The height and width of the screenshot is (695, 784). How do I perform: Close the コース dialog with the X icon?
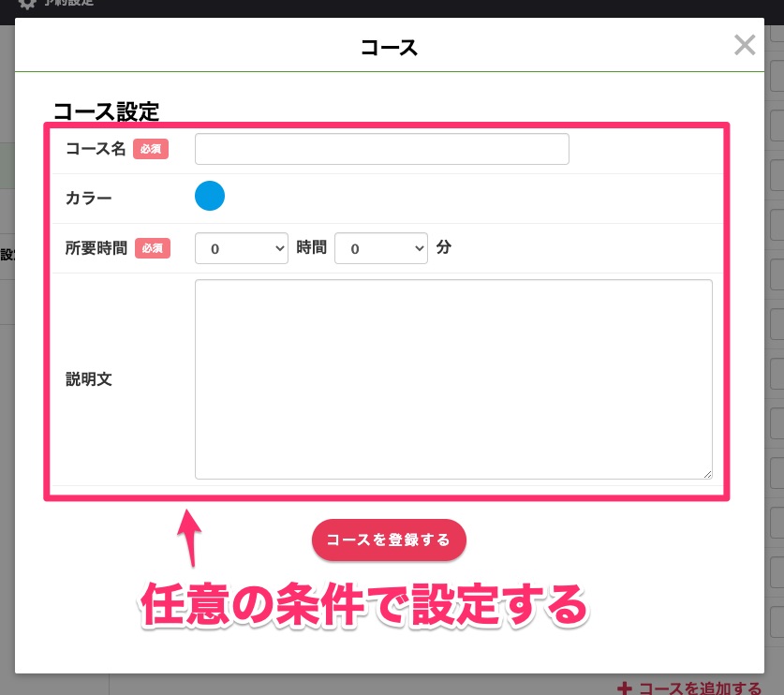pyautogui.click(x=745, y=45)
